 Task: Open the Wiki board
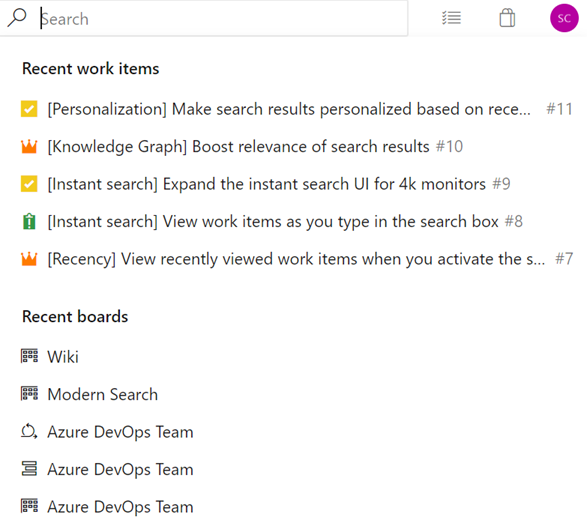point(63,357)
